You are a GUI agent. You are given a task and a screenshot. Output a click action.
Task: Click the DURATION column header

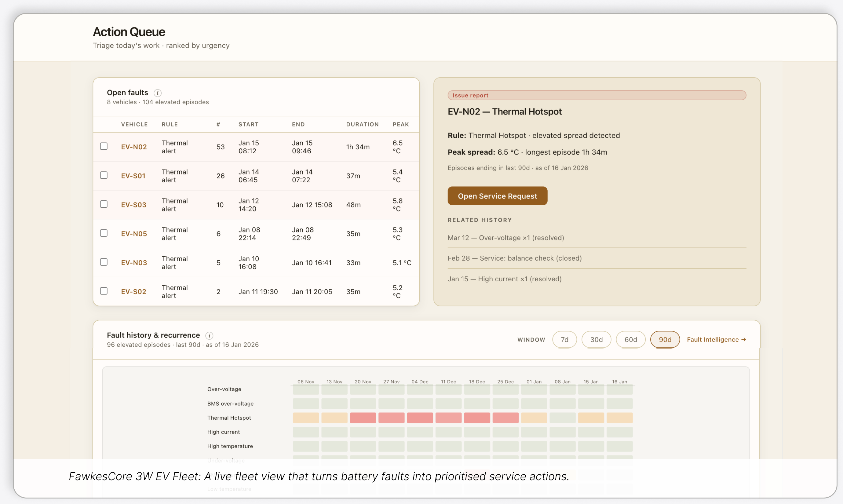[x=363, y=124]
